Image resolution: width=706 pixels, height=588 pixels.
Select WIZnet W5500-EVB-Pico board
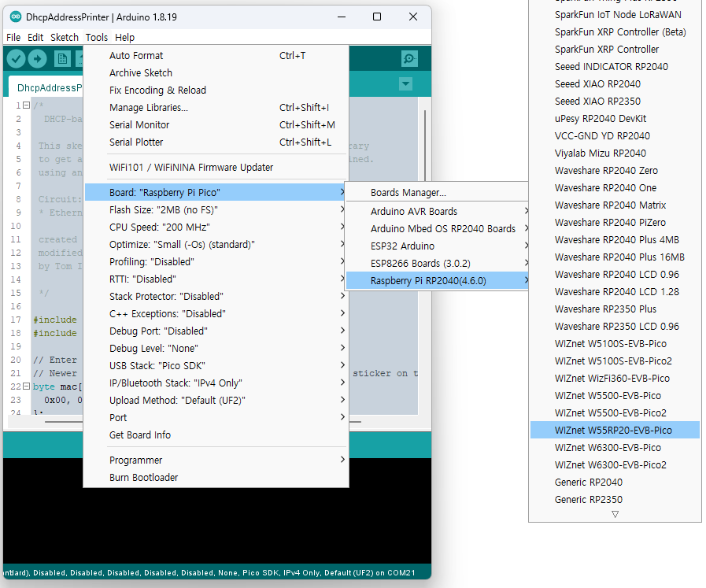615,396
